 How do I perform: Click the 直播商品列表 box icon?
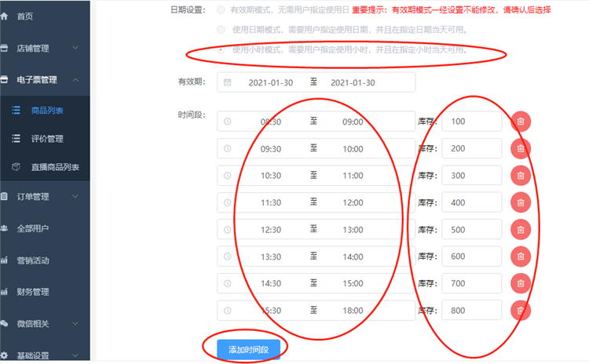coord(16,167)
